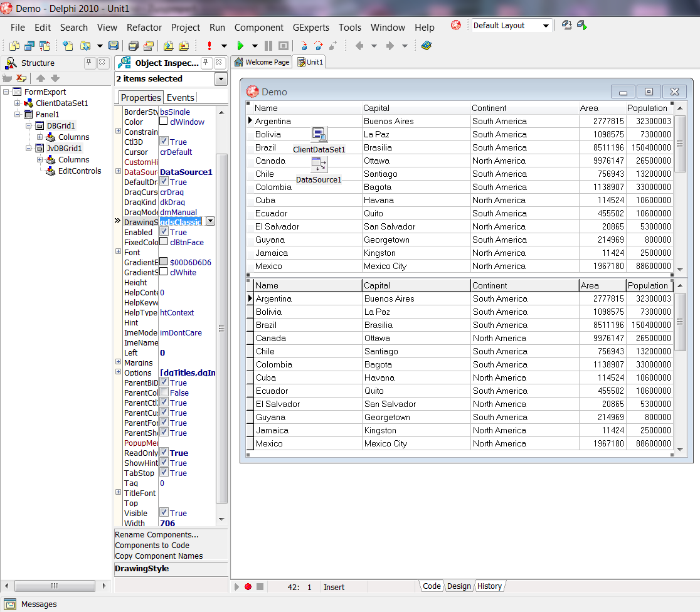The image size is (700, 612).
Task: Click the Help contents book icon
Action: [x=427, y=46]
